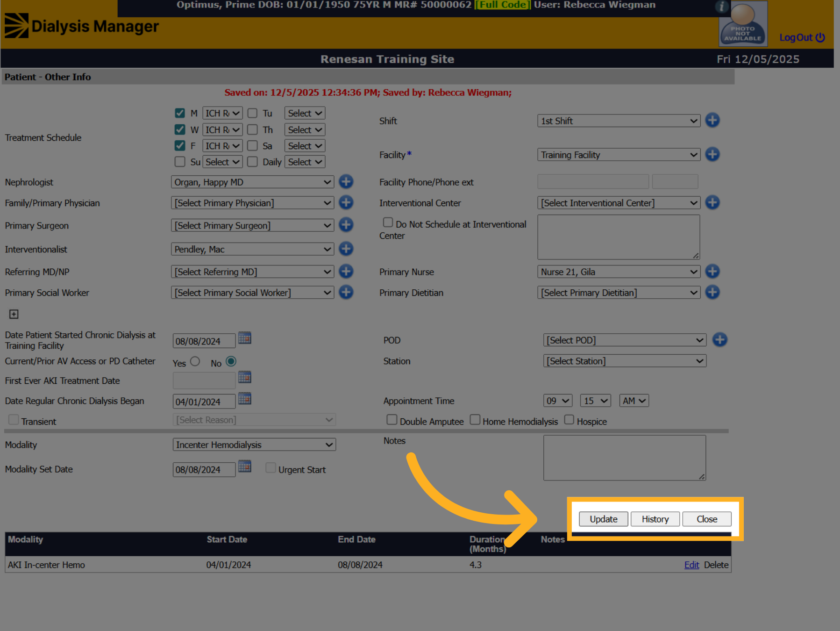Open calendar for First Ever AKI Treatment Date

[x=245, y=377]
